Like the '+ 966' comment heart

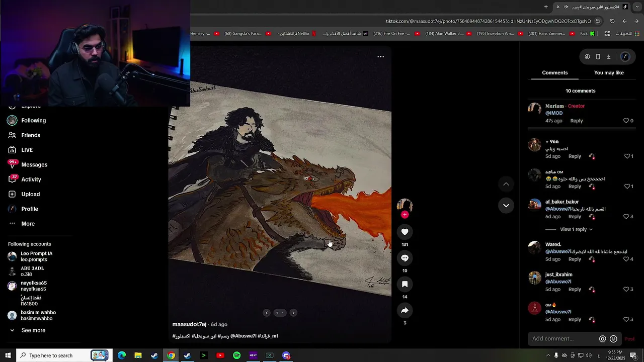click(627, 156)
